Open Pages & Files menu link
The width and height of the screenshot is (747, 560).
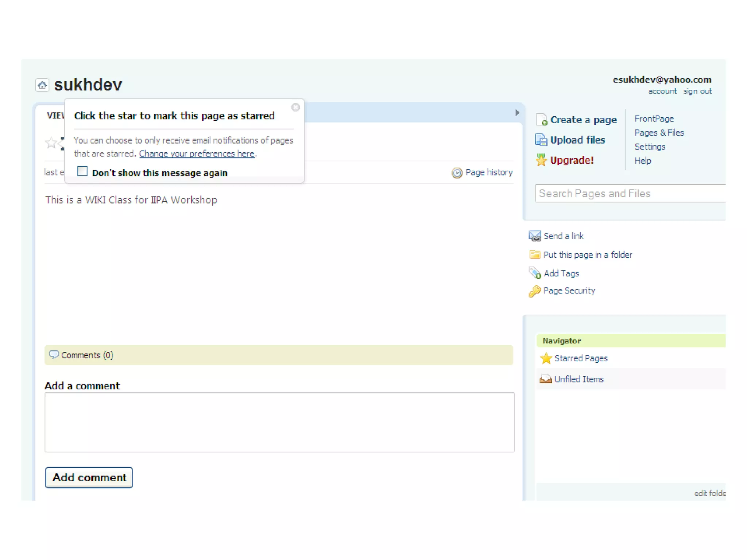tap(659, 133)
